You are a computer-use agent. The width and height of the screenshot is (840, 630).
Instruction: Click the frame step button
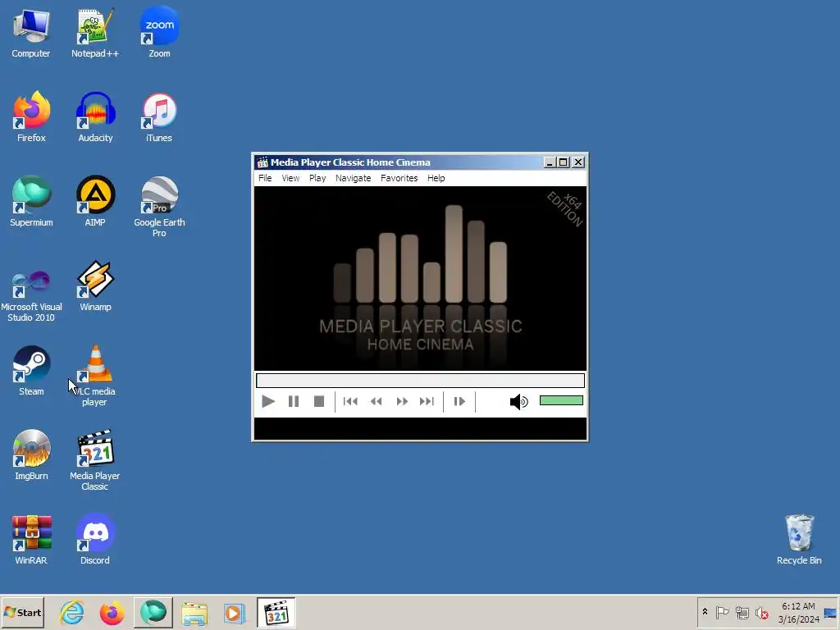coord(459,401)
